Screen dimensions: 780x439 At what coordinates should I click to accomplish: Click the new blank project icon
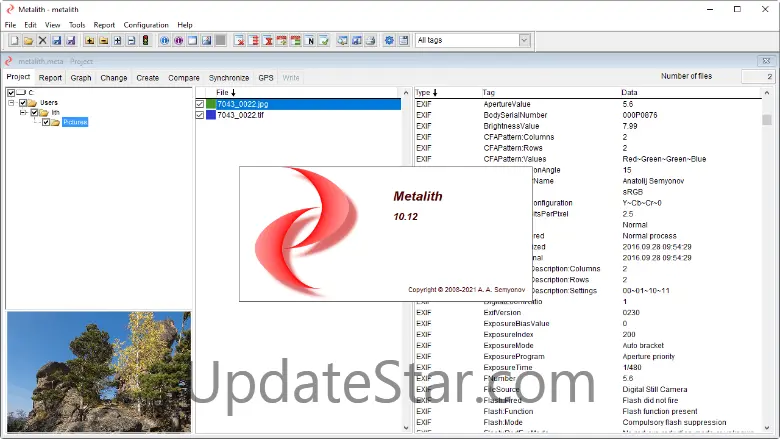pyautogui.click(x=14, y=40)
